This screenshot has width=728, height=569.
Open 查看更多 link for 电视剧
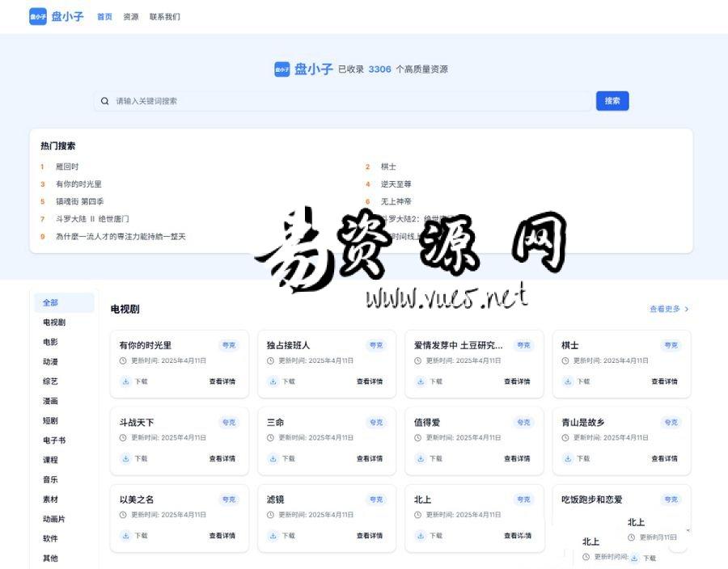pos(669,309)
